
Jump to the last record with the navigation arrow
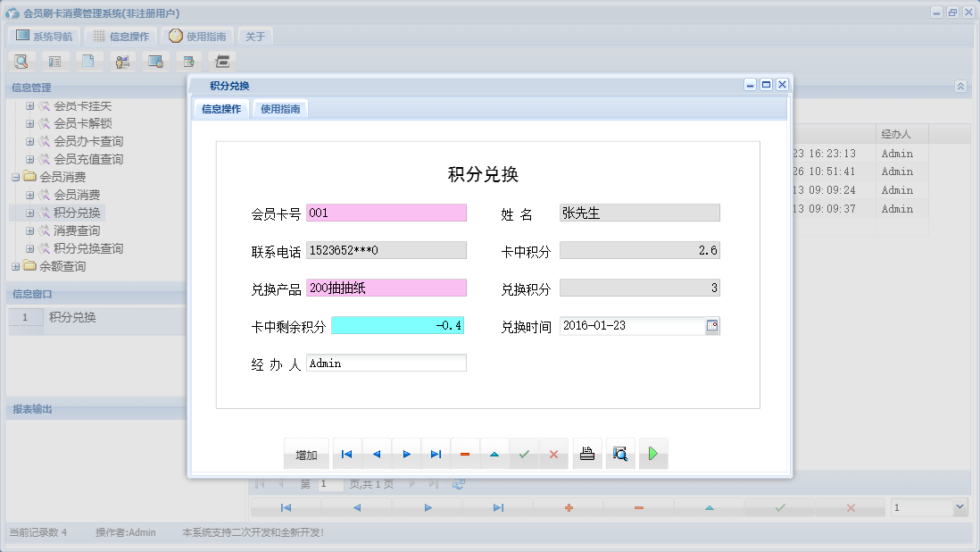click(435, 453)
